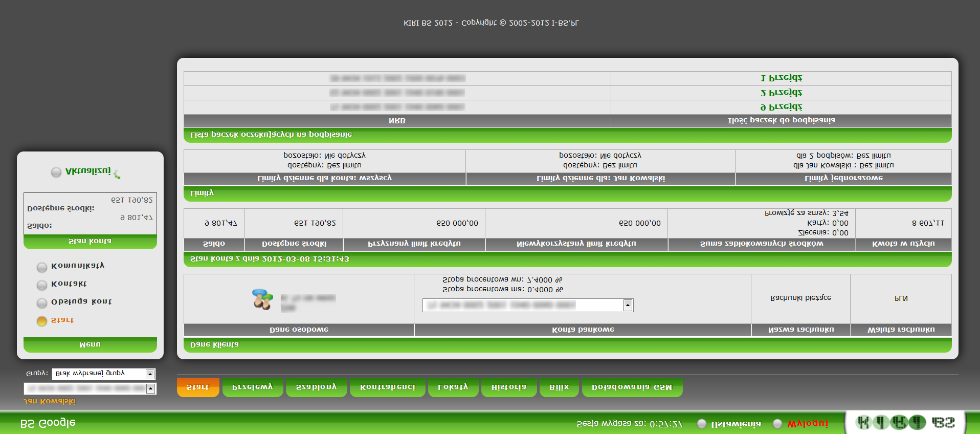Click 'Niewykorzystany limit kredytu' column header
This screenshot has height=434, width=980.
[x=576, y=244]
